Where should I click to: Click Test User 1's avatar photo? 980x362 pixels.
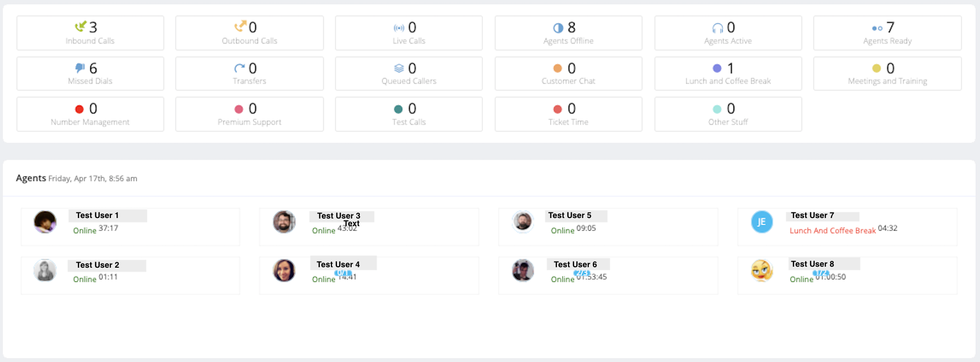pos(45,222)
